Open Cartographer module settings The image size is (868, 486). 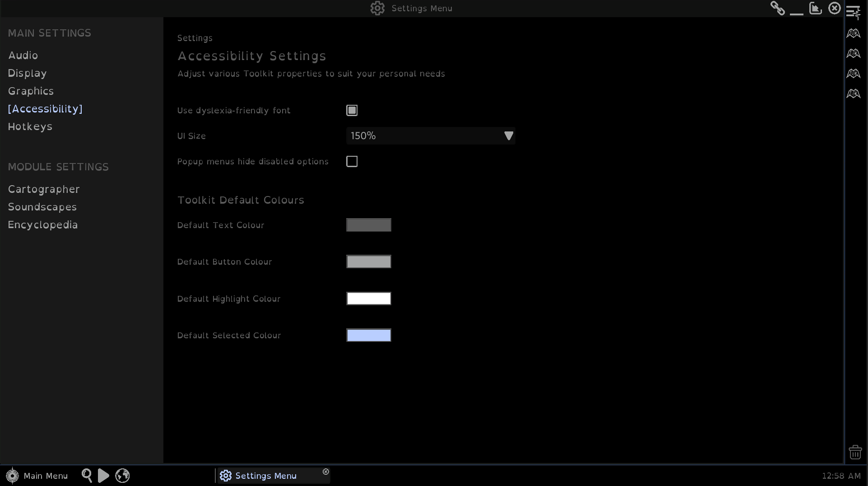(x=44, y=189)
